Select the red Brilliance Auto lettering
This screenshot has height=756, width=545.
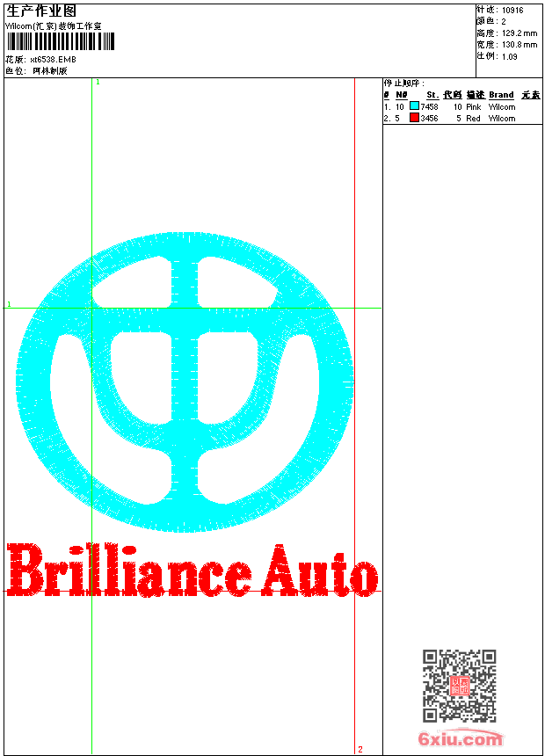coord(192,571)
